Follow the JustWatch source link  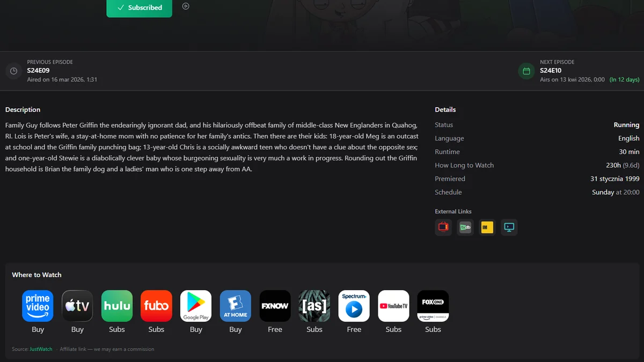[41, 349]
